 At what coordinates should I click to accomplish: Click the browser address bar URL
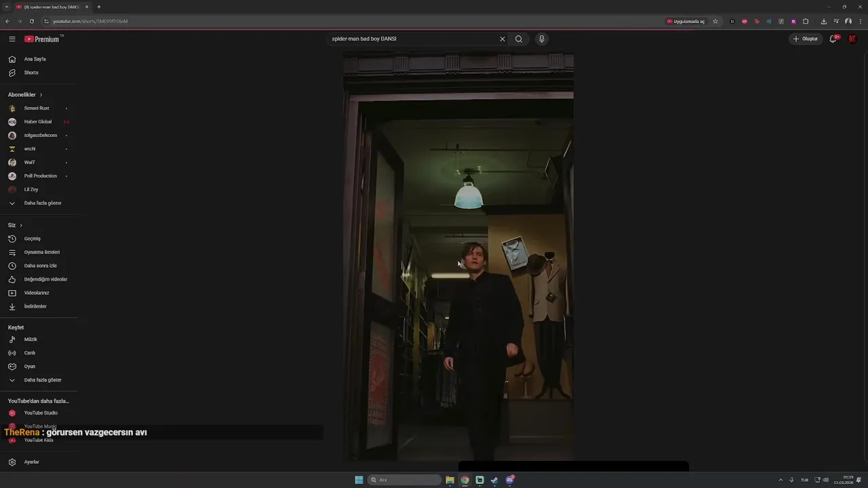[x=90, y=21]
